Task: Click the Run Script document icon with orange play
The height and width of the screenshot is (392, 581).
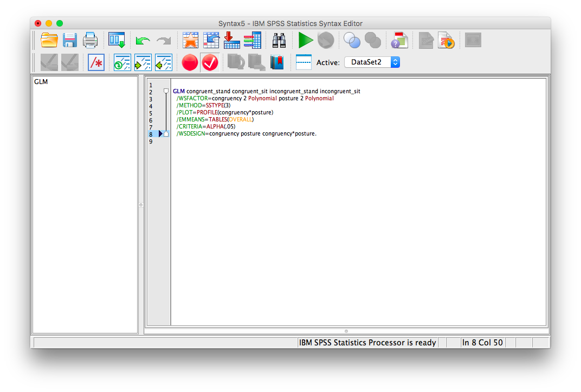Action: coord(446,40)
